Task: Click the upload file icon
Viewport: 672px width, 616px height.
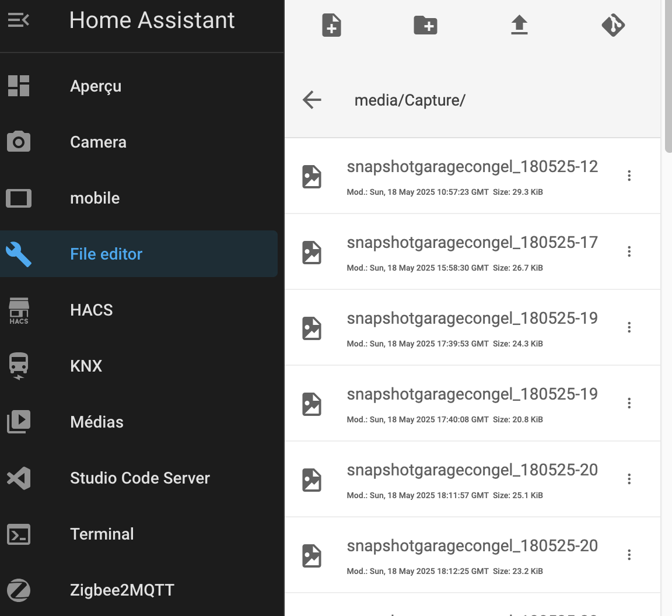Action: (519, 25)
